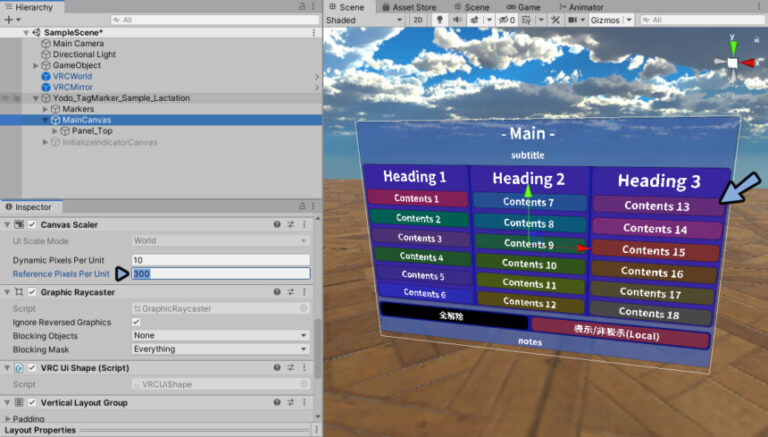Screen dimensions: 768x437
Task: Open Canvas Scaler more options menu
Action: [x=304, y=224]
